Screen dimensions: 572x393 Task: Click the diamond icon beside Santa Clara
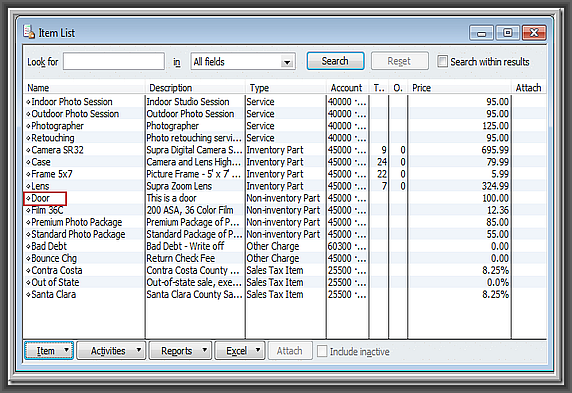coord(28,295)
